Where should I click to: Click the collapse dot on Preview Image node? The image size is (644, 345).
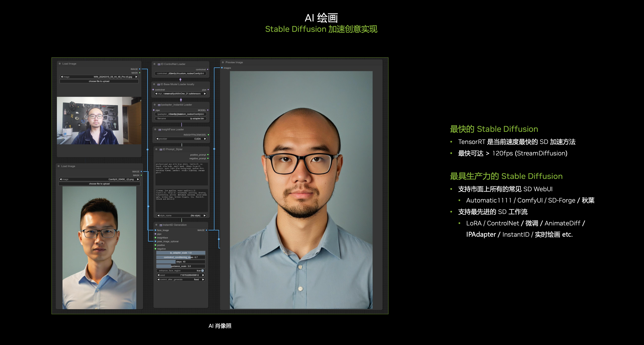pos(223,63)
